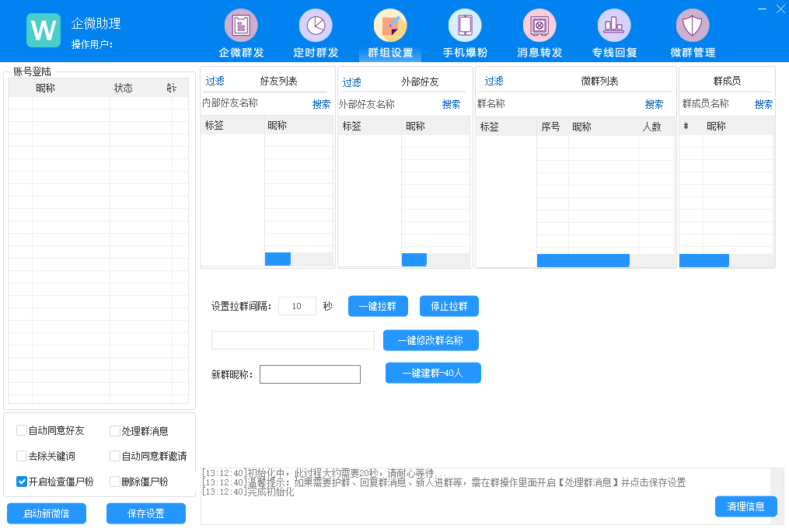Tick the 删除僵尸粉 checkbox
The height and width of the screenshot is (532, 789).
pos(115,482)
